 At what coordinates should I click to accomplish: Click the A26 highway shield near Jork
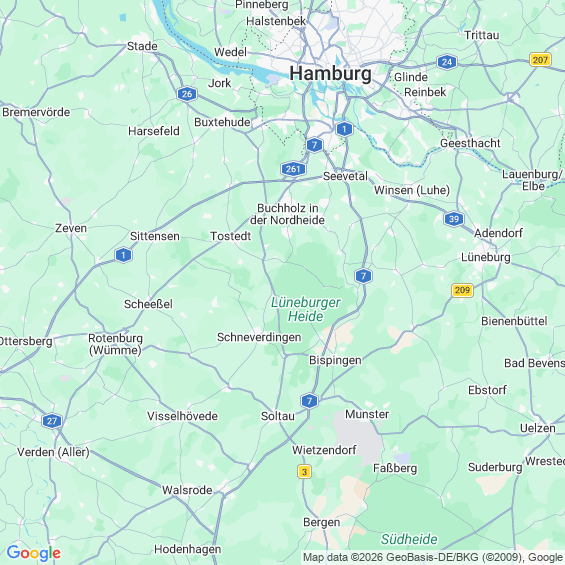click(x=187, y=94)
